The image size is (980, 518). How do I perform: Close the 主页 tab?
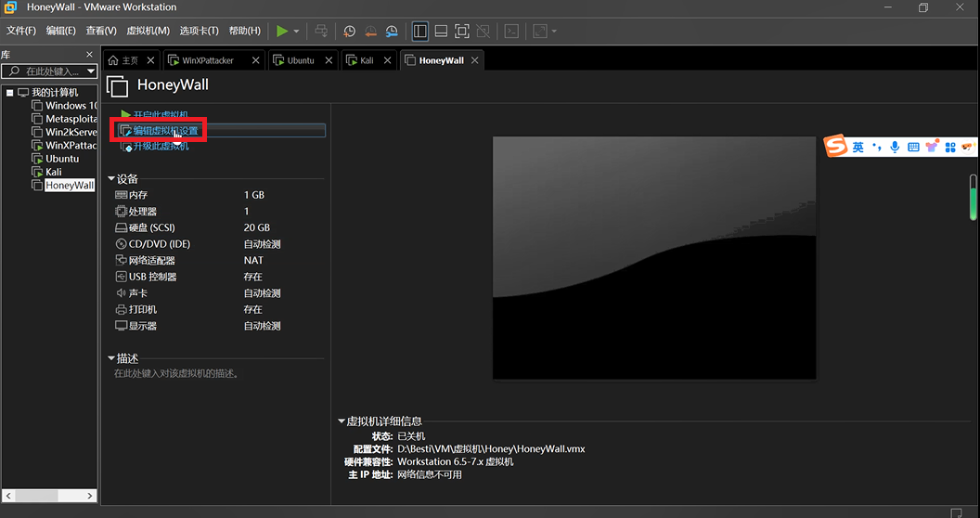[150, 60]
